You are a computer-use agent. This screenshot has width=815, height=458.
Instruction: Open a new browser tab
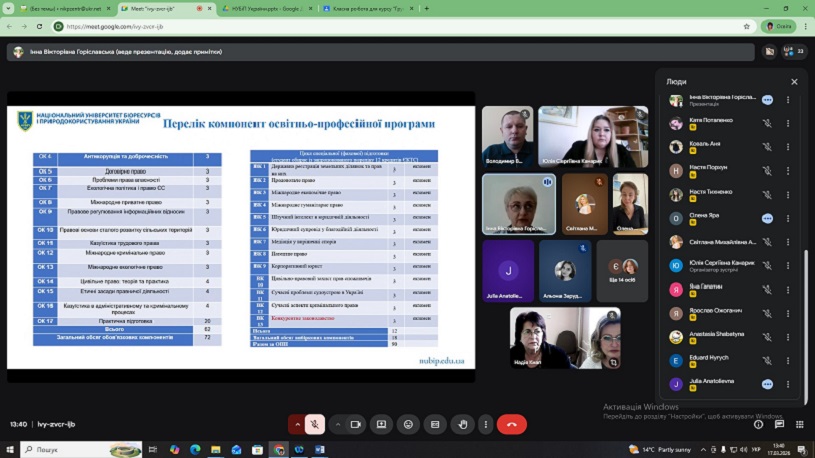[427, 8]
